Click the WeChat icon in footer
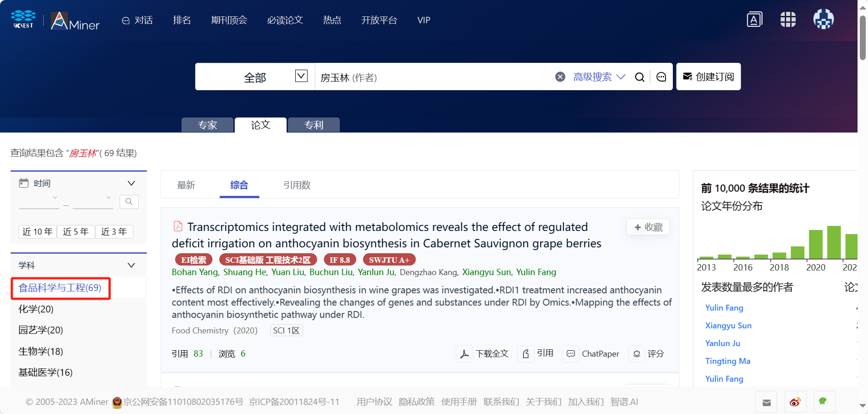This screenshot has width=868, height=414. (823, 402)
